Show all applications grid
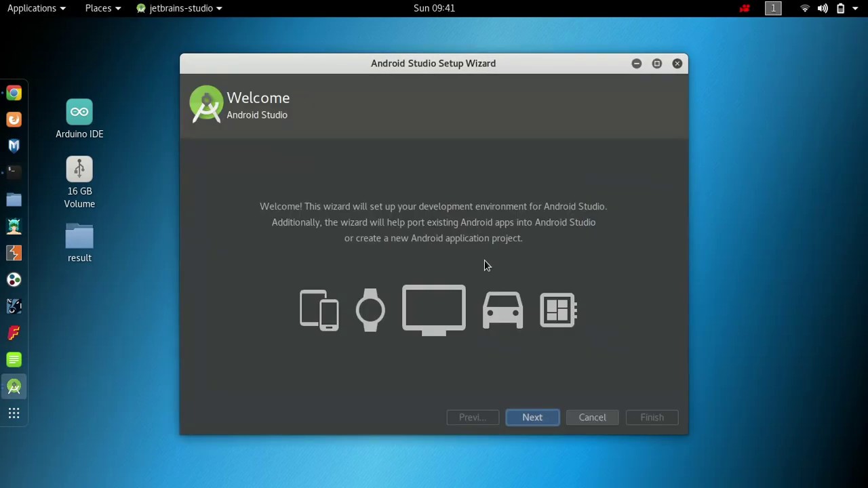The height and width of the screenshot is (488, 868). tap(14, 413)
